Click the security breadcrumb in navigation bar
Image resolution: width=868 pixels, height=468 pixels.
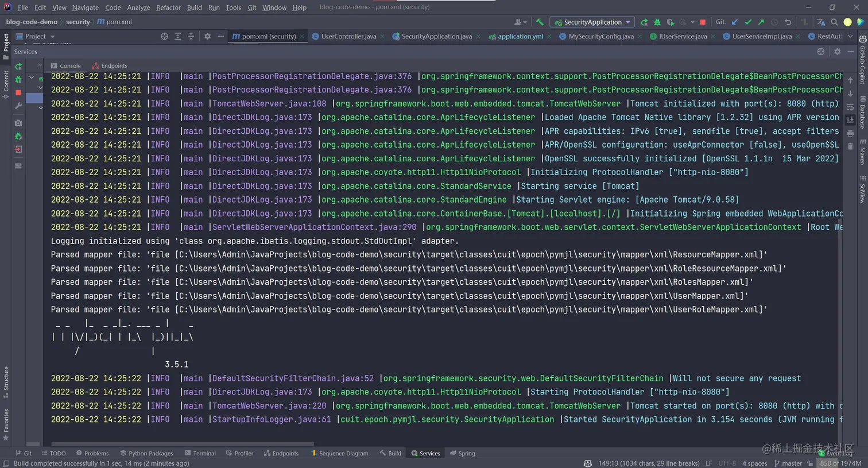click(78, 22)
